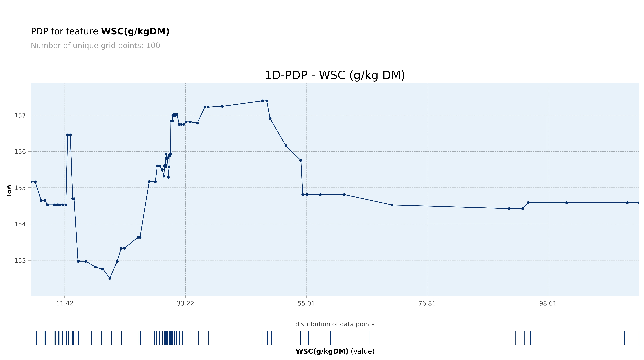The image size is (644, 360).
Task: Click the 55.01 x-axis tick label
Action: (x=306, y=303)
